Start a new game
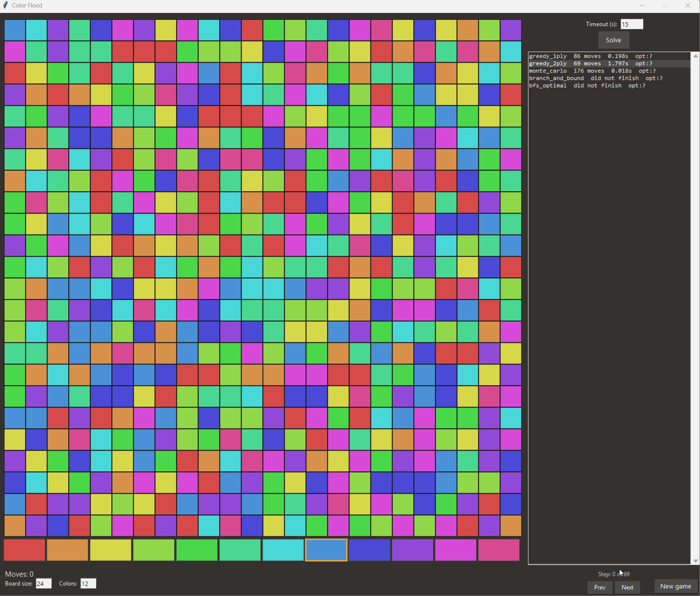The image size is (700, 596). (x=675, y=586)
